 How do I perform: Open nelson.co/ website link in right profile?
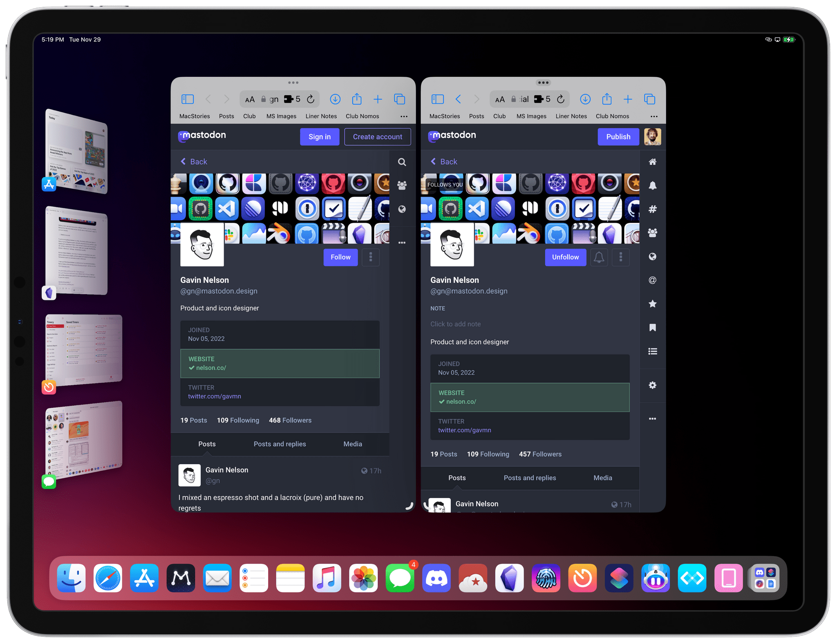(461, 402)
